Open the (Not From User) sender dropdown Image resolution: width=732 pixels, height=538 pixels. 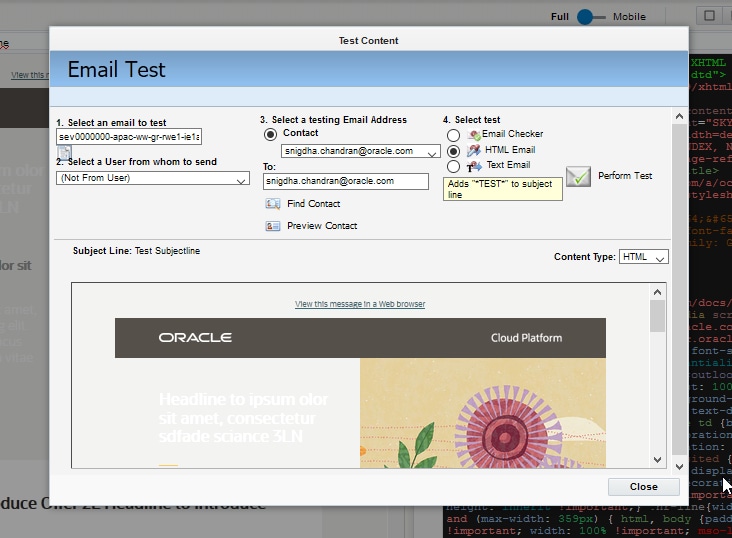click(153, 178)
